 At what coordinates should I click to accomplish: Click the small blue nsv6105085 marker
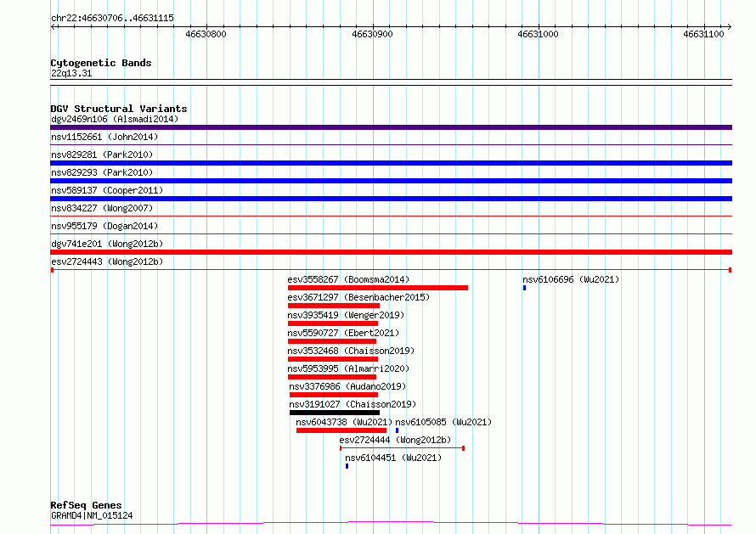point(397,430)
